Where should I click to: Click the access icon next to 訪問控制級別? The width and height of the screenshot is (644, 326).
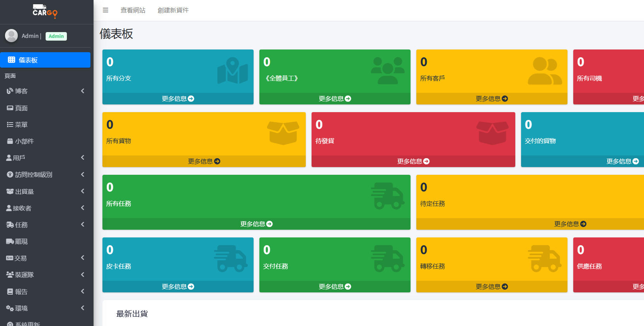click(x=10, y=174)
